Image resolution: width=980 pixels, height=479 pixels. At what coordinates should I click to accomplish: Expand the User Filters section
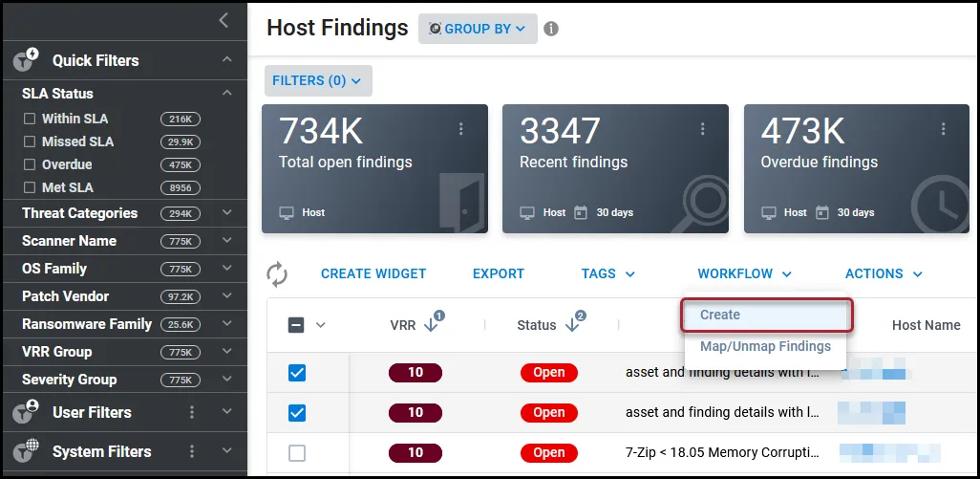[227, 412]
